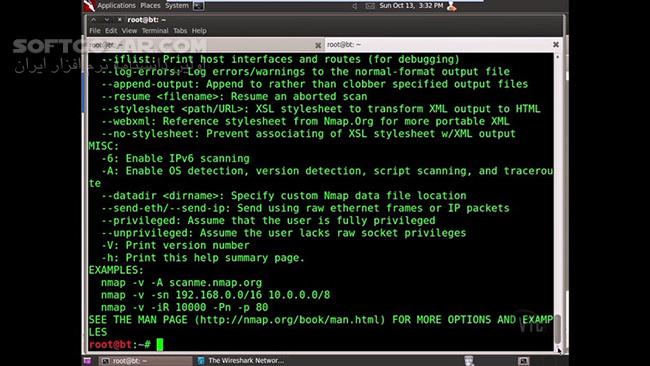Open the Places menu
Screen dimensions: 650x366
tap(150, 5)
